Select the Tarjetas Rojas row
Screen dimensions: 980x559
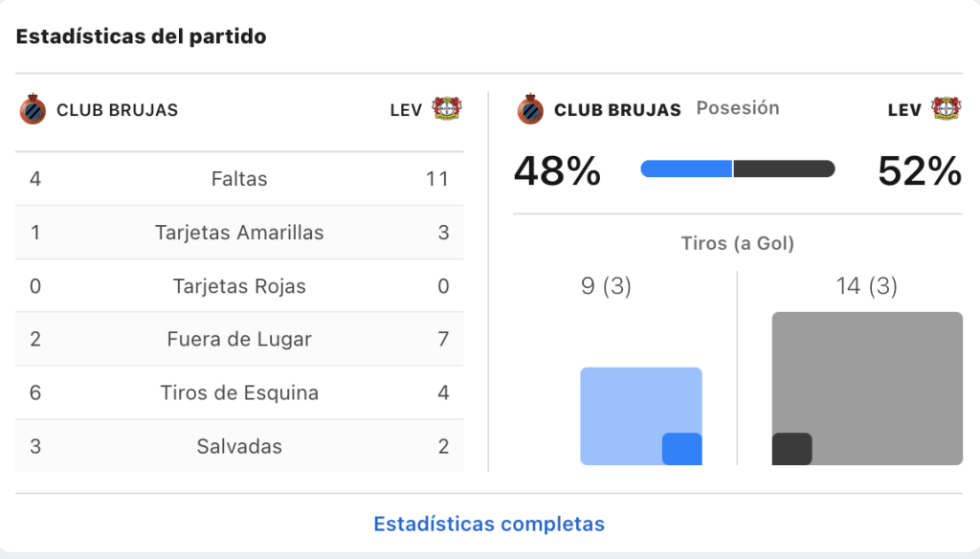coord(239,286)
